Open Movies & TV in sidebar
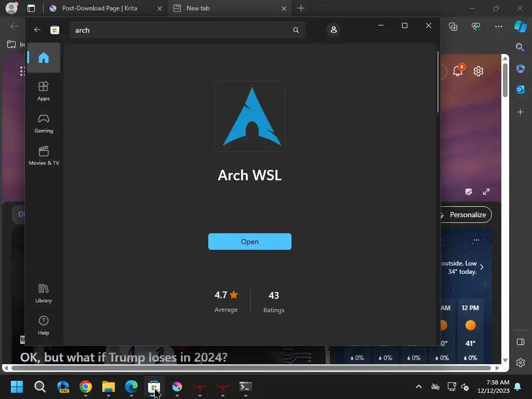This screenshot has height=399, width=532. (x=44, y=155)
